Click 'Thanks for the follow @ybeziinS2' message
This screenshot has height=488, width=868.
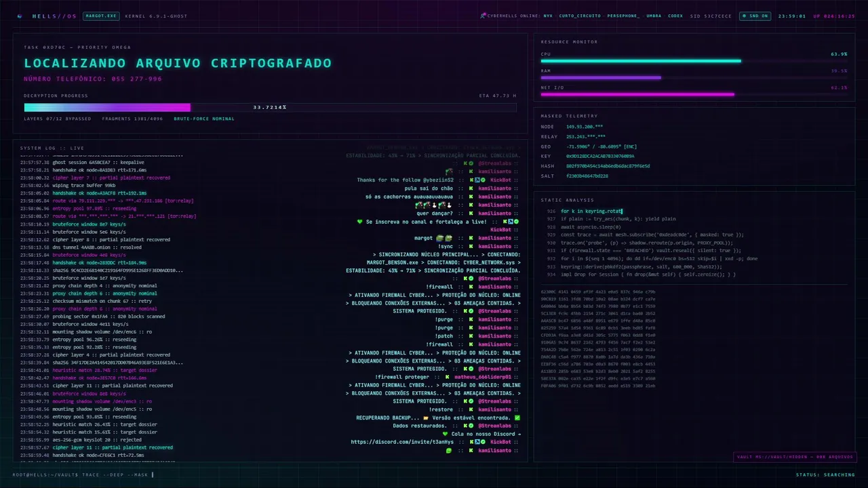coord(405,180)
